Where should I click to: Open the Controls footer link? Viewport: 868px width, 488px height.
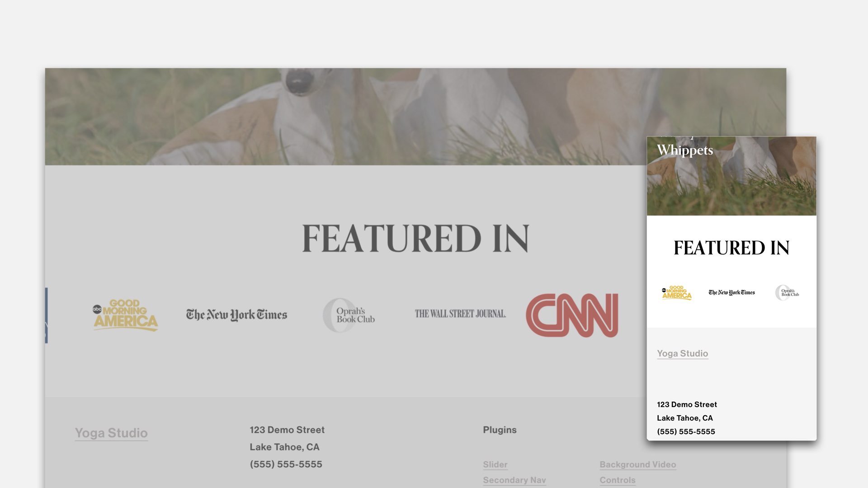618,480
